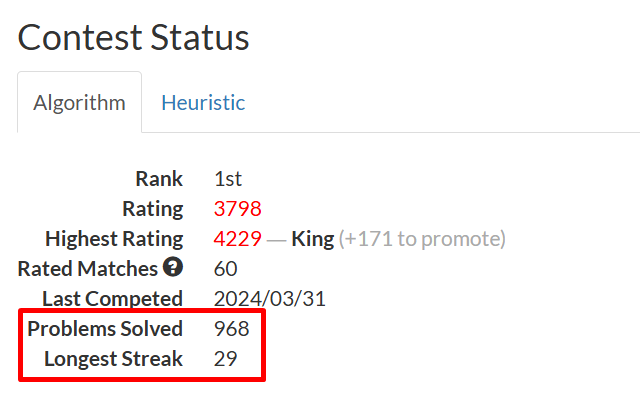640x400 pixels.
Task: Click the Highest Rating label
Action: [114, 239]
